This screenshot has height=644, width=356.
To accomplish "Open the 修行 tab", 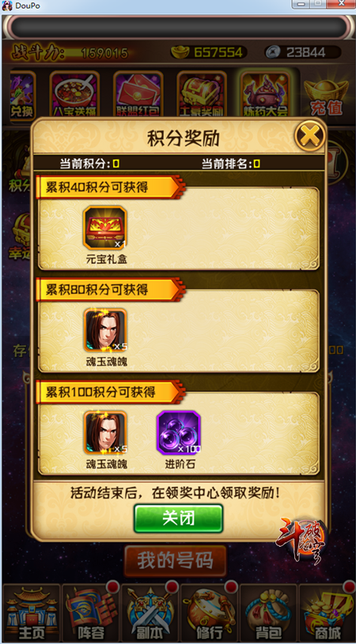I will [209, 613].
